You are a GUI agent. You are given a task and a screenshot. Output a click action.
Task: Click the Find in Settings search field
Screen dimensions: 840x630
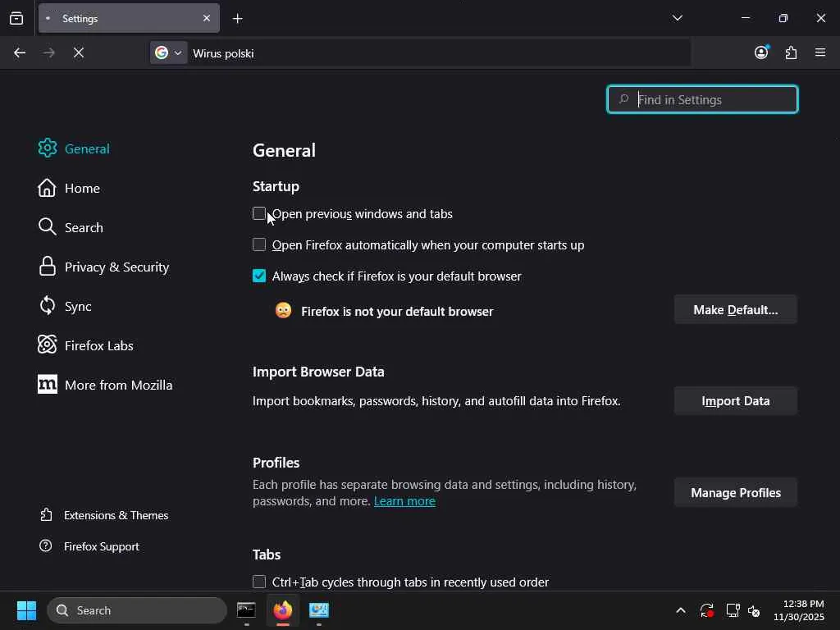(x=702, y=99)
